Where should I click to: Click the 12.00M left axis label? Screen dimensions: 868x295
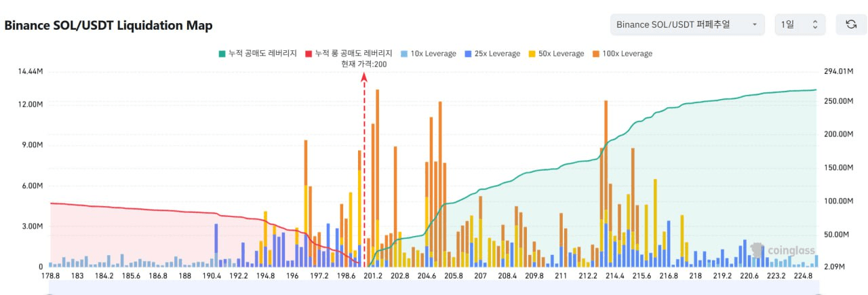[x=32, y=104]
